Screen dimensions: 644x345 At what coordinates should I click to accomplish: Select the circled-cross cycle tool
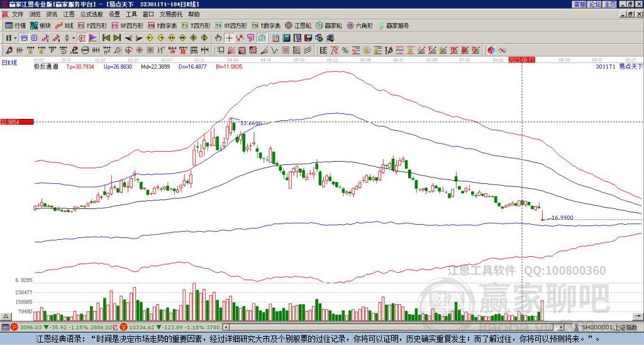click(x=128, y=50)
